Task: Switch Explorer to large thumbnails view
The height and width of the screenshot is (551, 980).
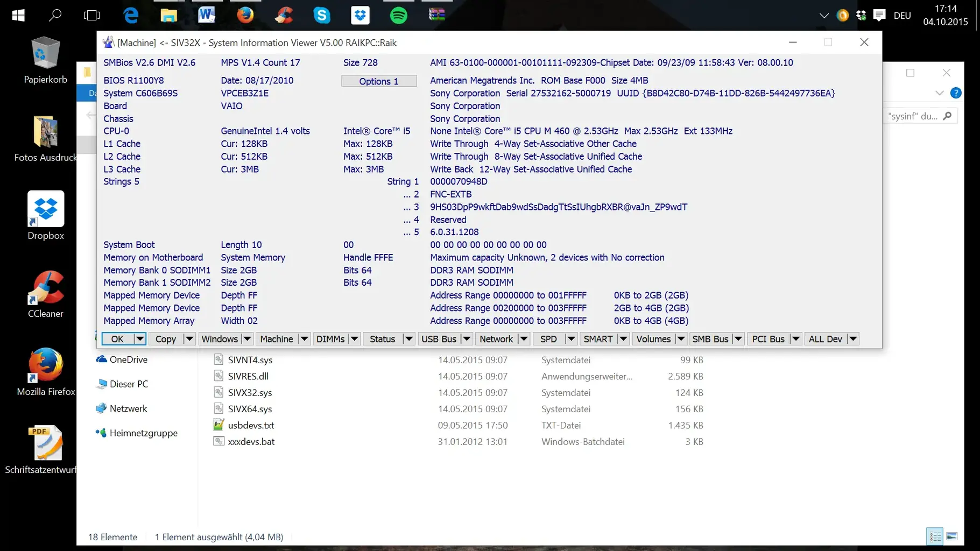Action: [952, 536]
